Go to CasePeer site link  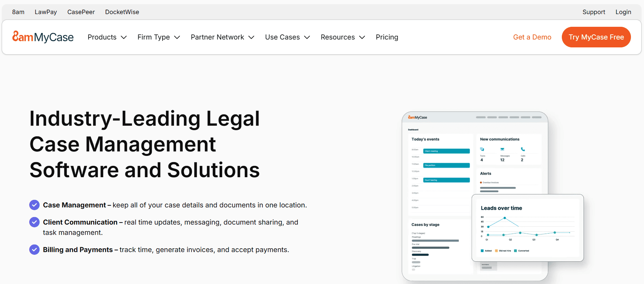tap(81, 12)
